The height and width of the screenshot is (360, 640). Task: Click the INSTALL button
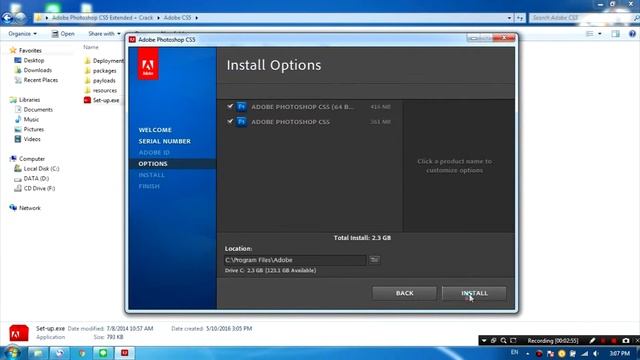tap(474, 293)
